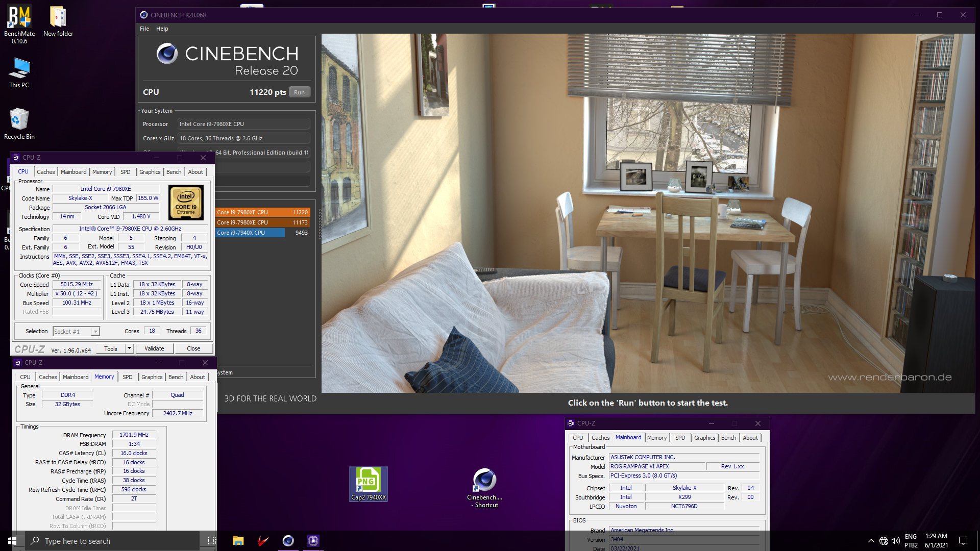This screenshot has height=551, width=980.
Task: Click the ROG RAMPAGE VI APEX model field
Action: pos(657,467)
